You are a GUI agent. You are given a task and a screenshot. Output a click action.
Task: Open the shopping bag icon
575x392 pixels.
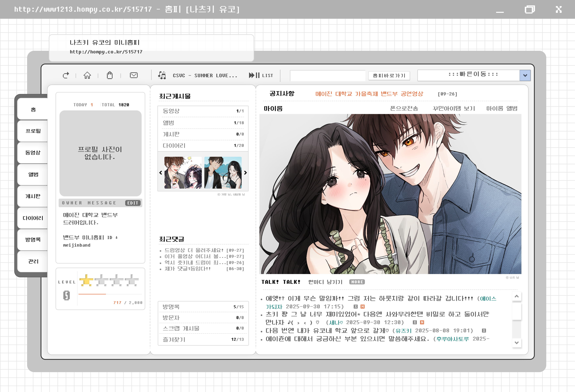click(110, 75)
